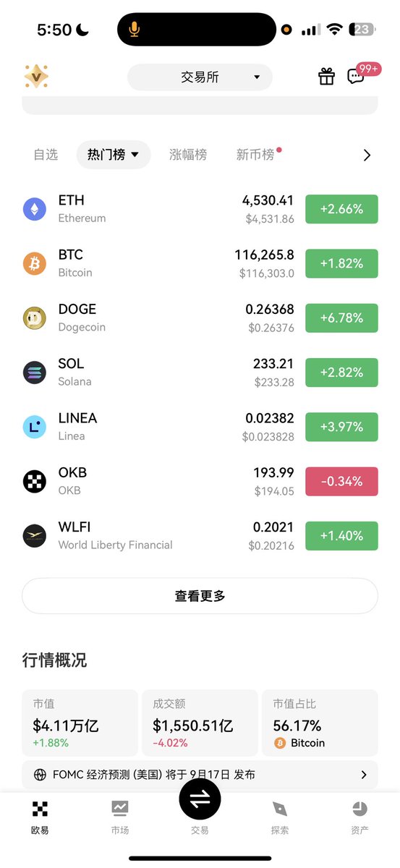
Task: Open the 热门榜 dropdown filter
Action: 114,154
